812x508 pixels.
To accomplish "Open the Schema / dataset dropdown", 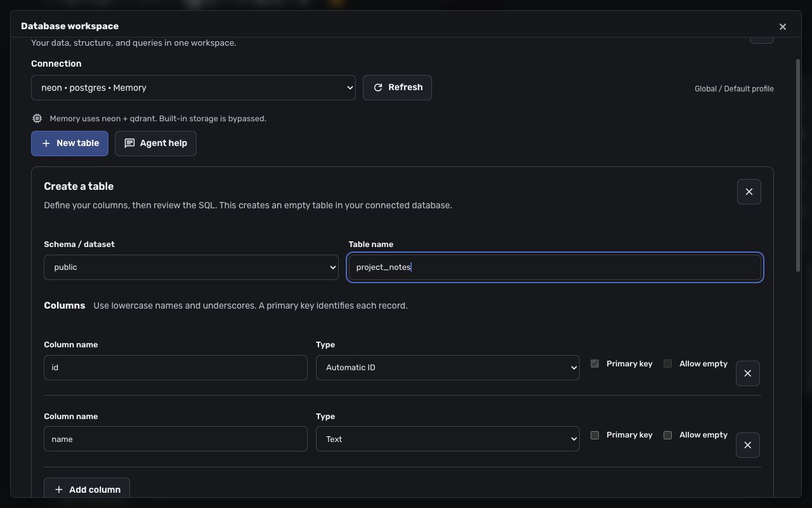I will click(191, 267).
